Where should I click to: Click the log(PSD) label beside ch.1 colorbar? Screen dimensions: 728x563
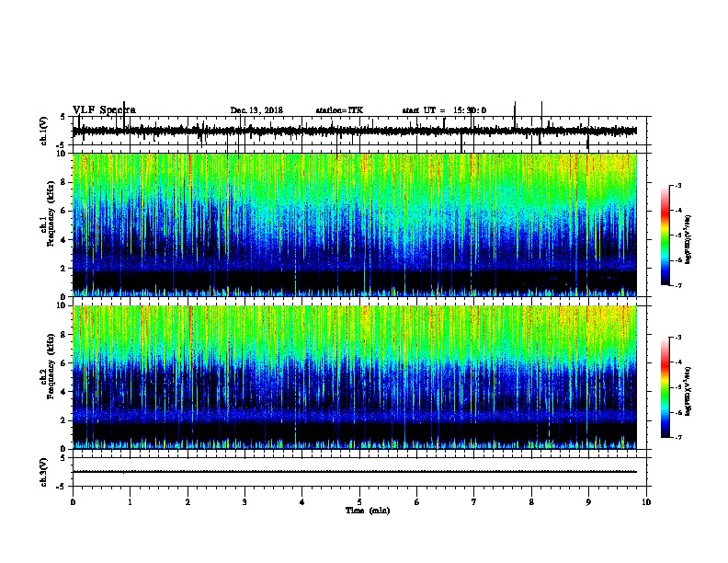click(688, 239)
